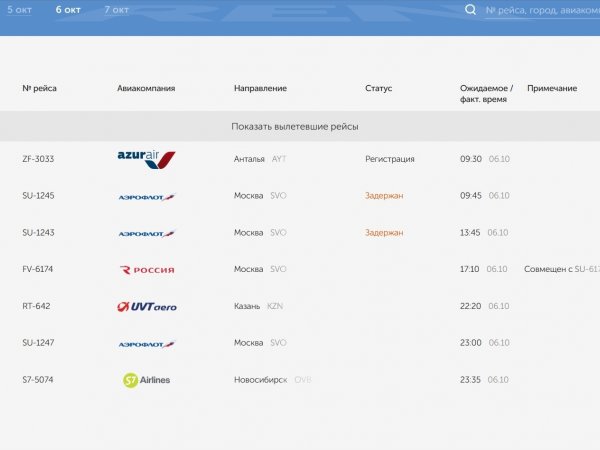Image resolution: width=600 pixels, height=450 pixels.
Task: Click the 22:20 departure time
Action: [x=471, y=306]
